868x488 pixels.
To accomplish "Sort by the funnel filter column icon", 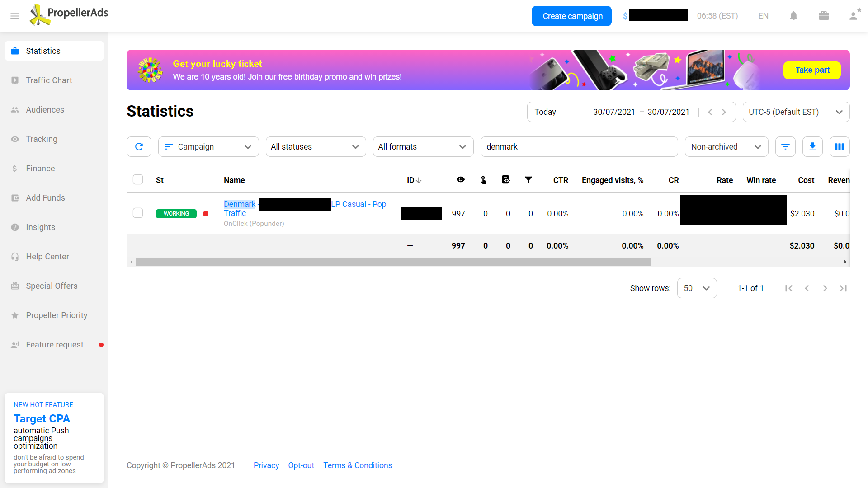I will tap(528, 180).
